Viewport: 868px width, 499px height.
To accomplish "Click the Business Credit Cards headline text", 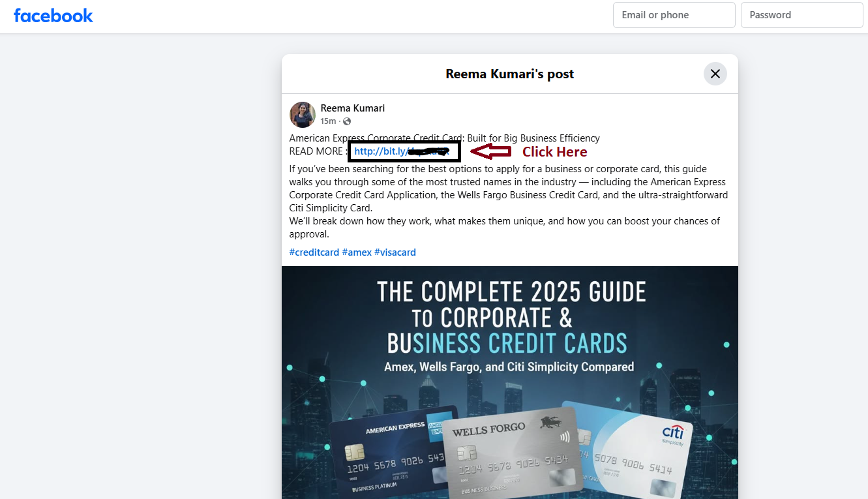I will pyautogui.click(x=507, y=343).
